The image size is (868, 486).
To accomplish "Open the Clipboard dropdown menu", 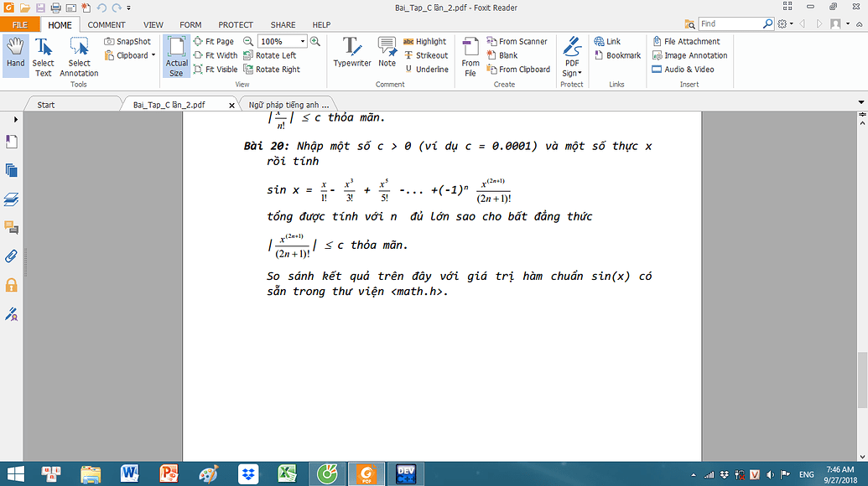I will click(x=130, y=55).
